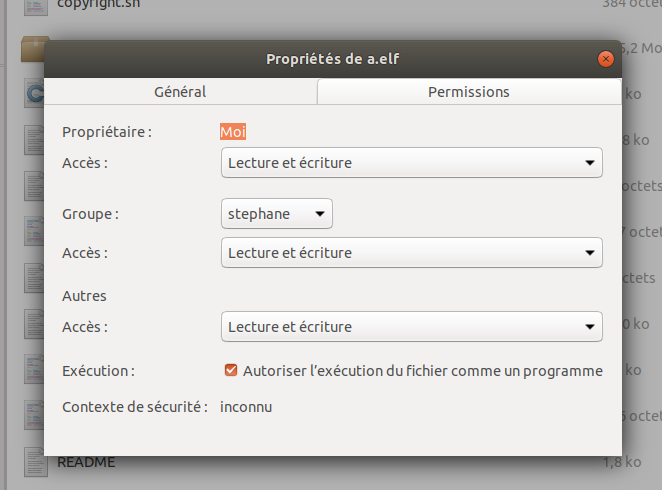Open the group's Accès dropdown

[x=411, y=253]
